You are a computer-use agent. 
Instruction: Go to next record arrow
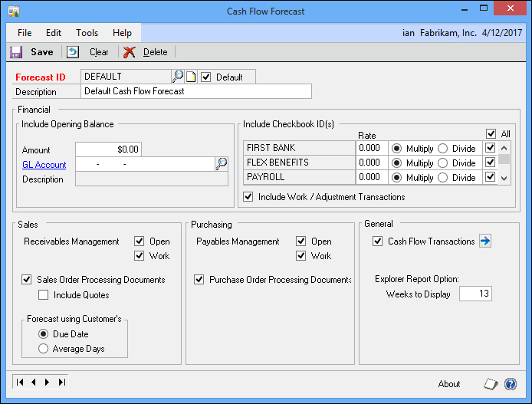[48, 383]
